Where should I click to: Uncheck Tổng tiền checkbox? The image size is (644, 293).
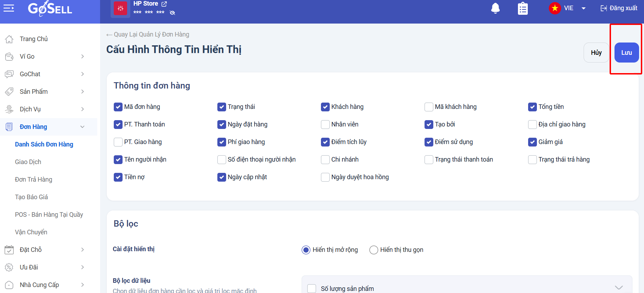click(x=532, y=107)
